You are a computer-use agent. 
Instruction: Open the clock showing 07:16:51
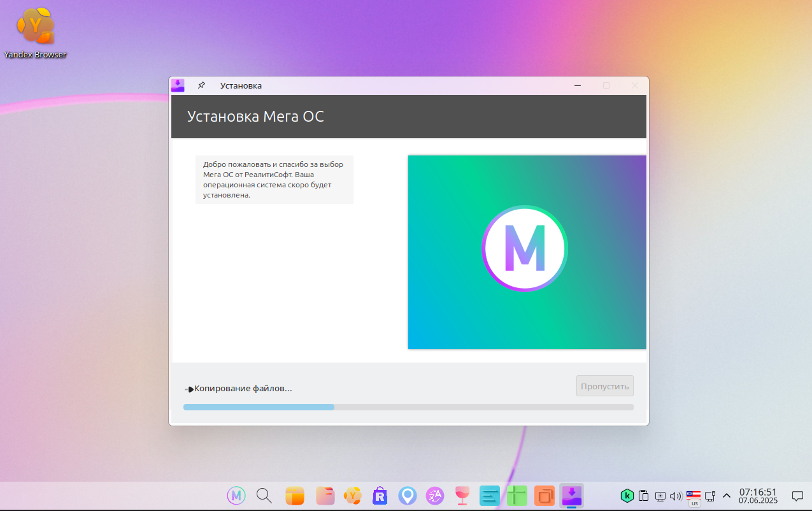click(758, 496)
